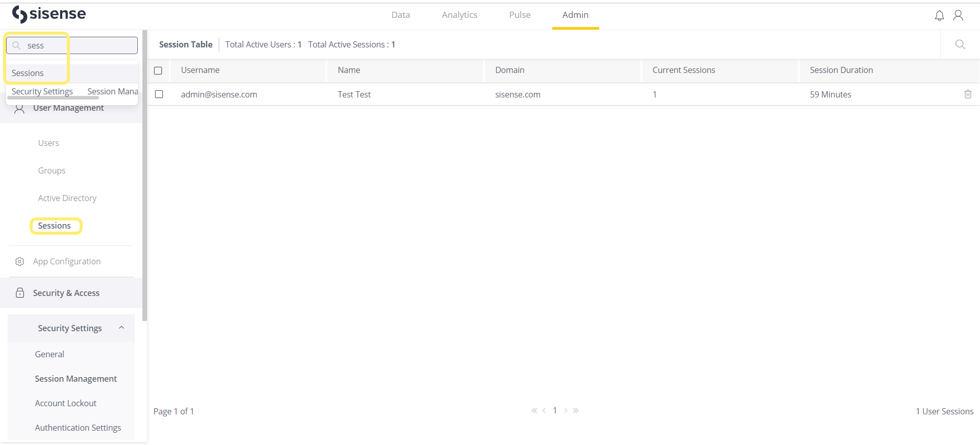This screenshot has height=445, width=980.
Task: Go to first page of sessions
Action: pos(534,411)
